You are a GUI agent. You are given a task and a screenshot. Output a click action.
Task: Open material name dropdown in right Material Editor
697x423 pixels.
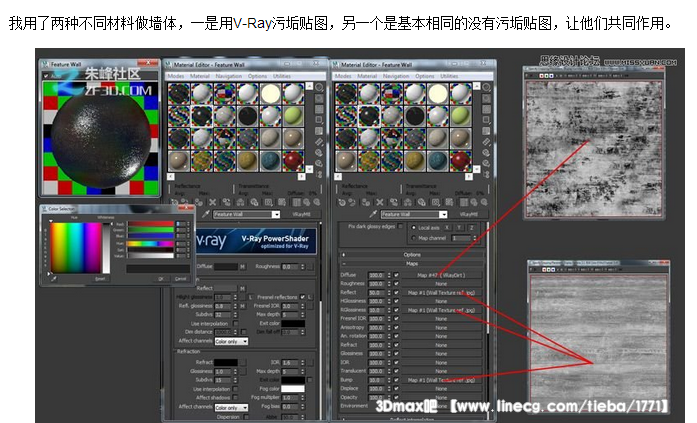(x=443, y=215)
